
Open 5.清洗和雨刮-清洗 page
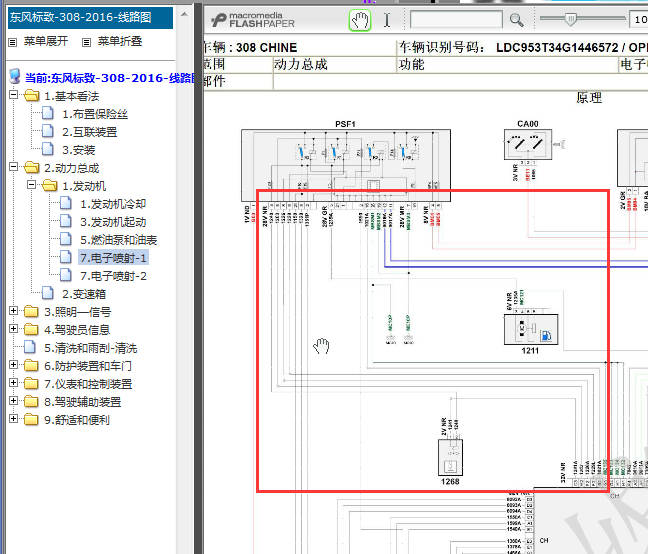(x=91, y=348)
